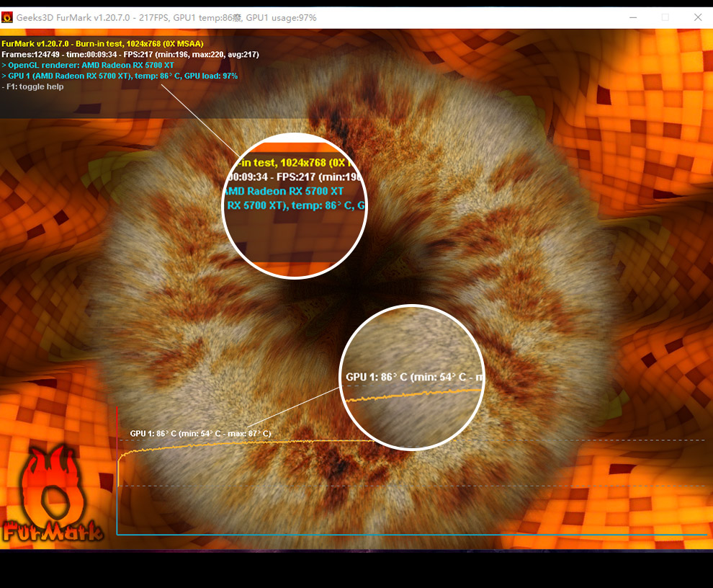Click the GPU 1 temp and load line
713x588 pixels.
pyautogui.click(x=120, y=76)
